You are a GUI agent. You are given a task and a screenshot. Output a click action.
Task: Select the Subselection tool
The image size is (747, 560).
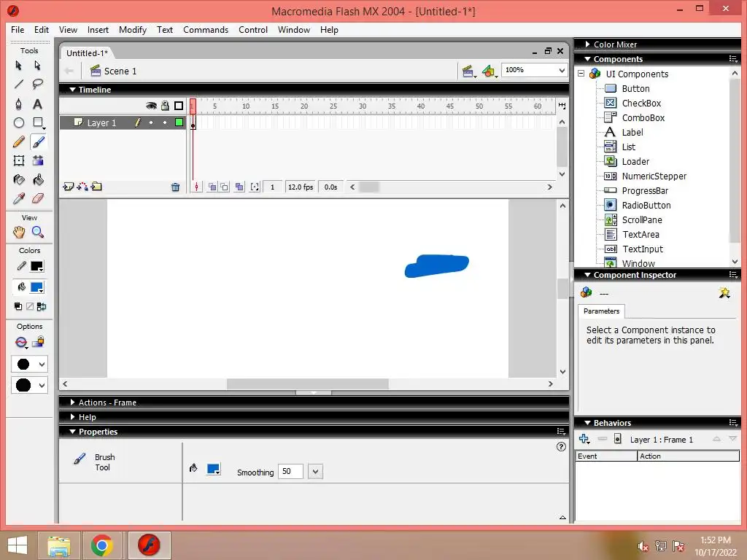pyautogui.click(x=38, y=65)
